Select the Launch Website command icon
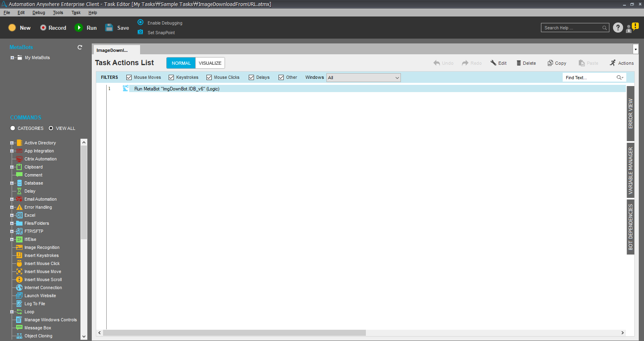This screenshot has width=644, height=341. (19, 296)
